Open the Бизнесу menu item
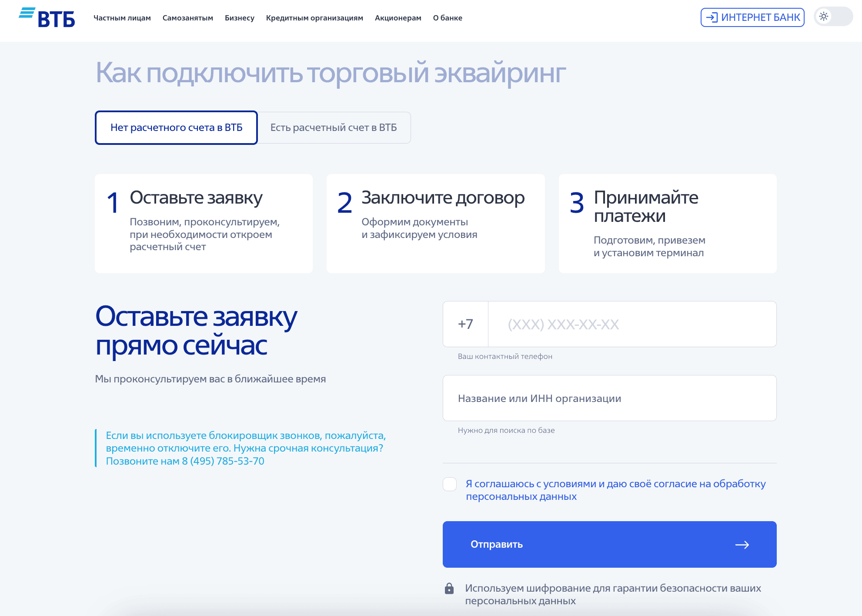The height and width of the screenshot is (616, 862). (x=240, y=18)
